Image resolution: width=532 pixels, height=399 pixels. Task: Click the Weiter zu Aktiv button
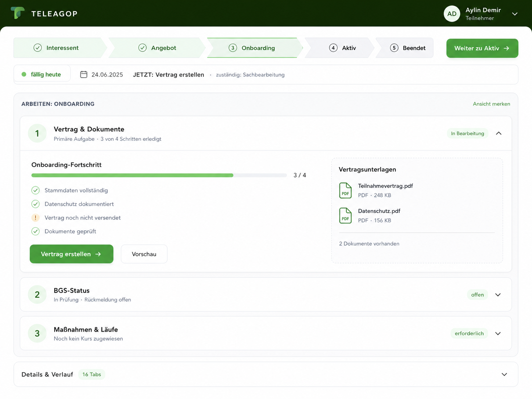coord(482,48)
